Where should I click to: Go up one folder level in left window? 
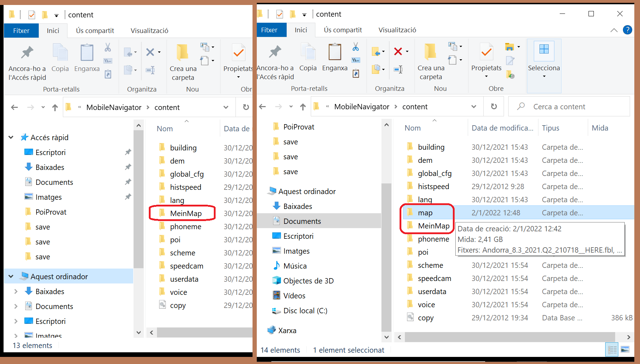[55, 107]
